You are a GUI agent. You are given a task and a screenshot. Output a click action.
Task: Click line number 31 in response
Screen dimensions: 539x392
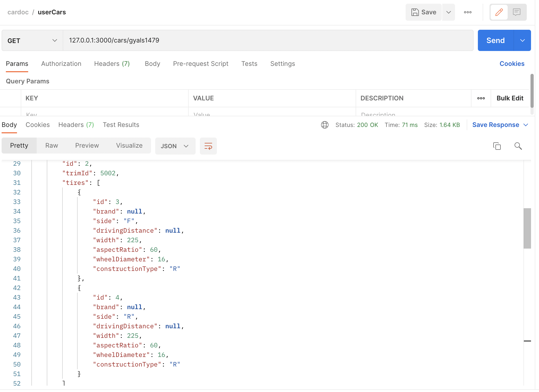click(x=17, y=183)
